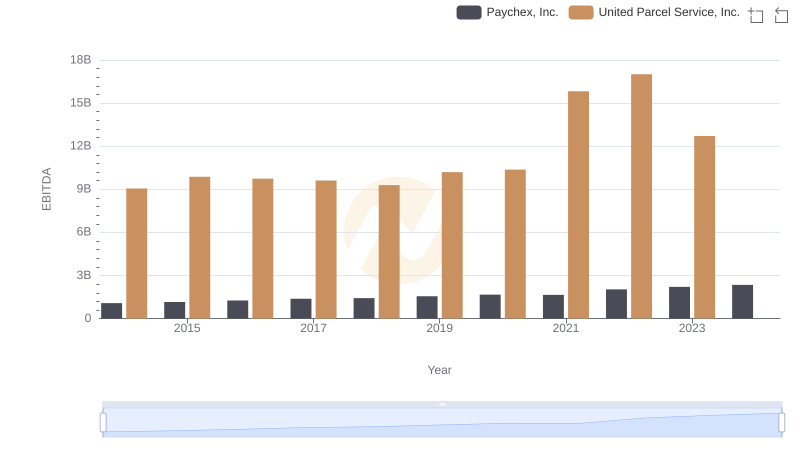Click the UPS bar for 2014
The image size is (800, 461).
137,253
